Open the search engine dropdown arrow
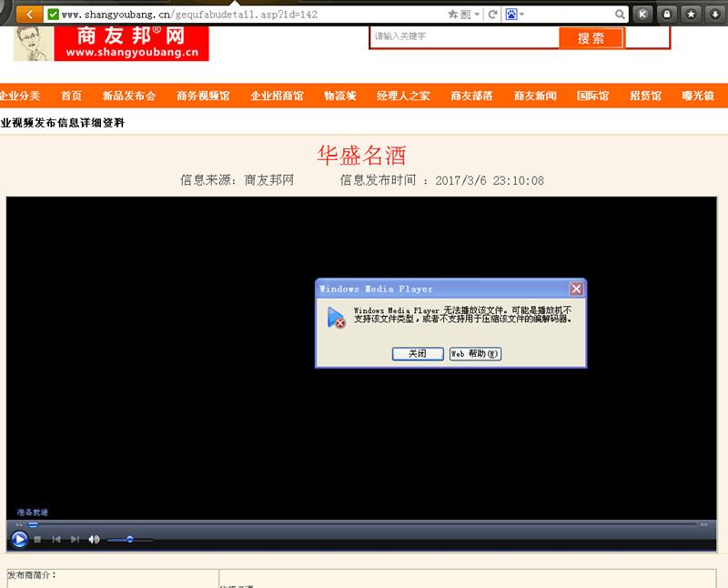The width and height of the screenshot is (728, 588). pos(521,15)
